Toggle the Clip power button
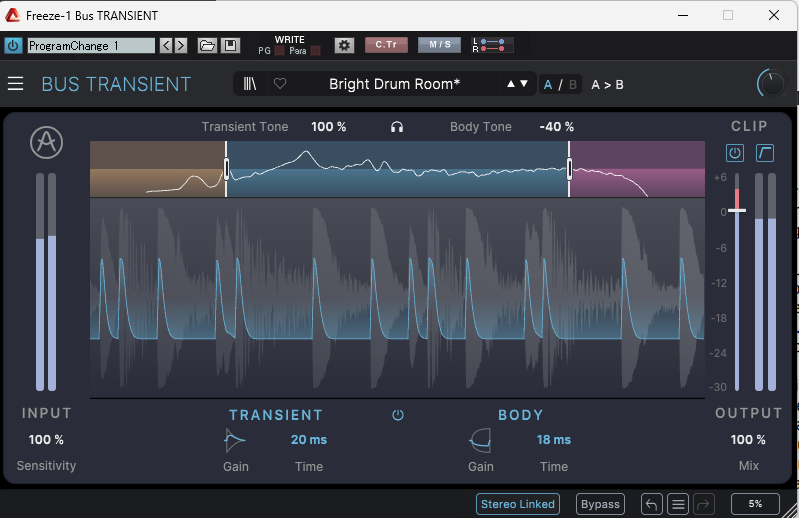 point(735,153)
